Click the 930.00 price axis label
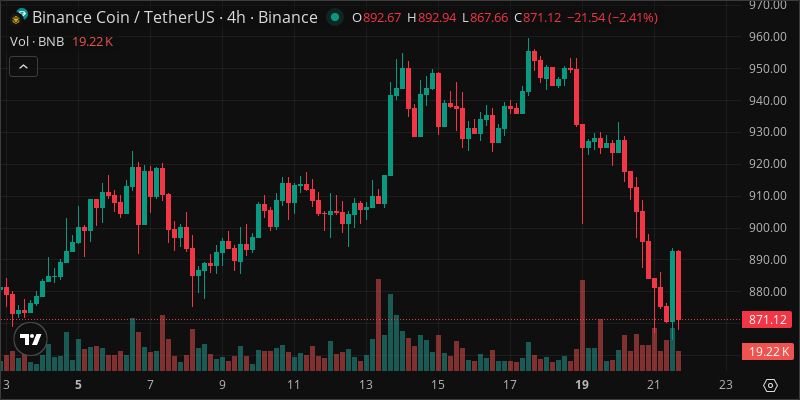This screenshot has width=800, height=400. pyautogui.click(x=767, y=132)
